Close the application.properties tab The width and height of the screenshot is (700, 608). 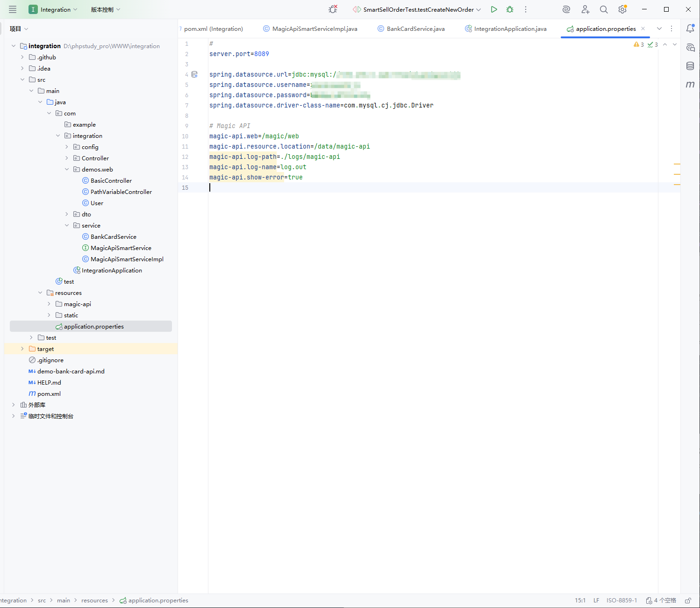[x=643, y=29]
